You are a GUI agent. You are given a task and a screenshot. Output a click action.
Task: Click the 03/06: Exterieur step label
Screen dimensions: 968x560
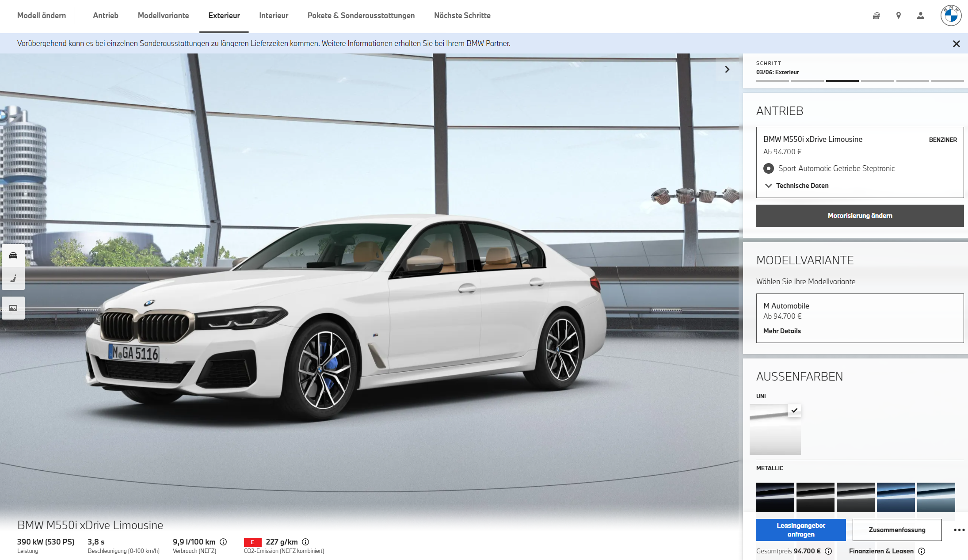777,72
